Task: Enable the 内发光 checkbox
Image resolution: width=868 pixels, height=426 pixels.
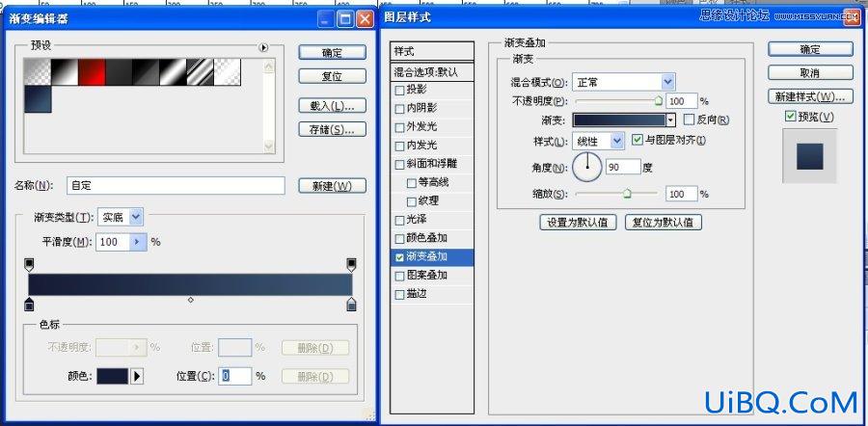Action: point(399,146)
